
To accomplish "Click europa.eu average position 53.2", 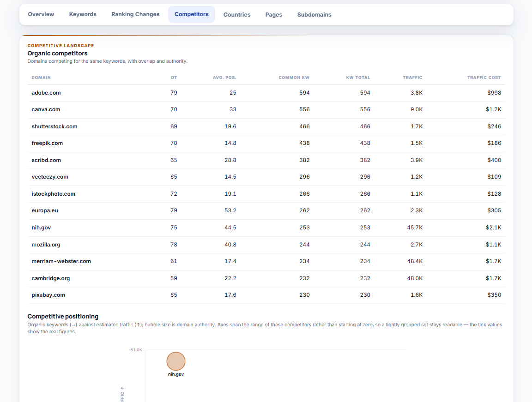I will point(230,210).
